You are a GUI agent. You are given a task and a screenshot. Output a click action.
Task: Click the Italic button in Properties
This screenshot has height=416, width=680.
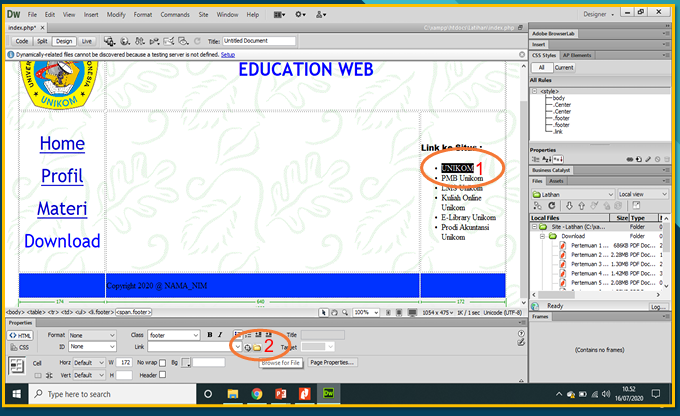[219, 334]
